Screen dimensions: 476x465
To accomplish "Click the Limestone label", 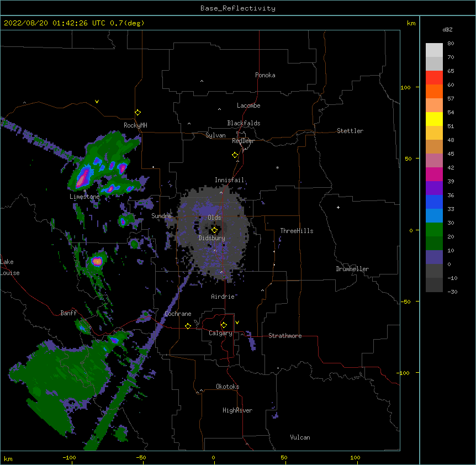I will click(x=84, y=197).
